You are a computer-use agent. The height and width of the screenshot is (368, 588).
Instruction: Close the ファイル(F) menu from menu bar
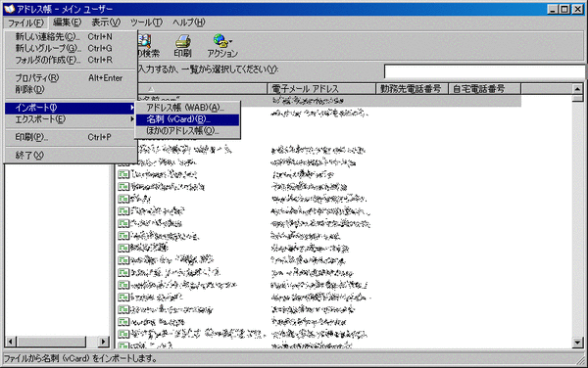(25, 23)
